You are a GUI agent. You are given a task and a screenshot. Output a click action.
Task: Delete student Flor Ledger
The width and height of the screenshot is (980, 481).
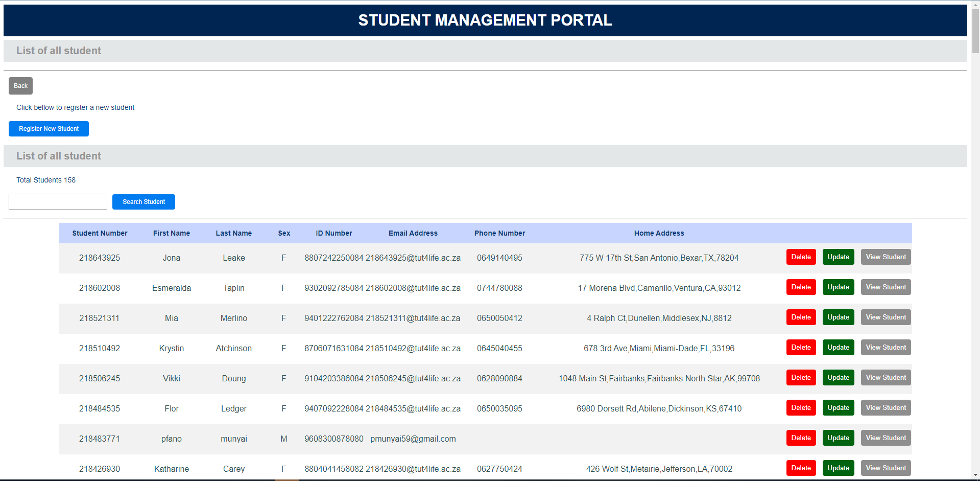[801, 408]
